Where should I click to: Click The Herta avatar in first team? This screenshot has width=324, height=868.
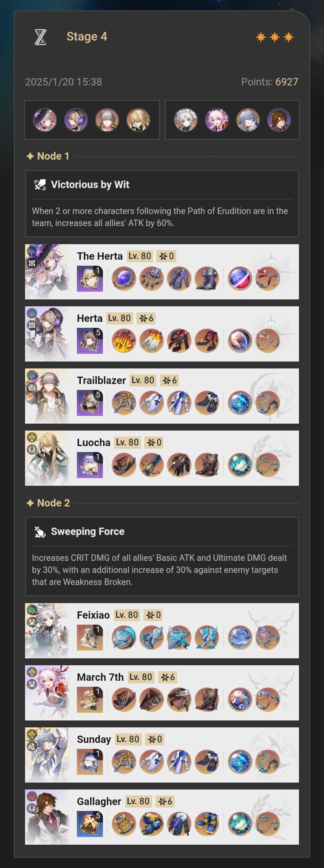pyautogui.click(x=45, y=120)
